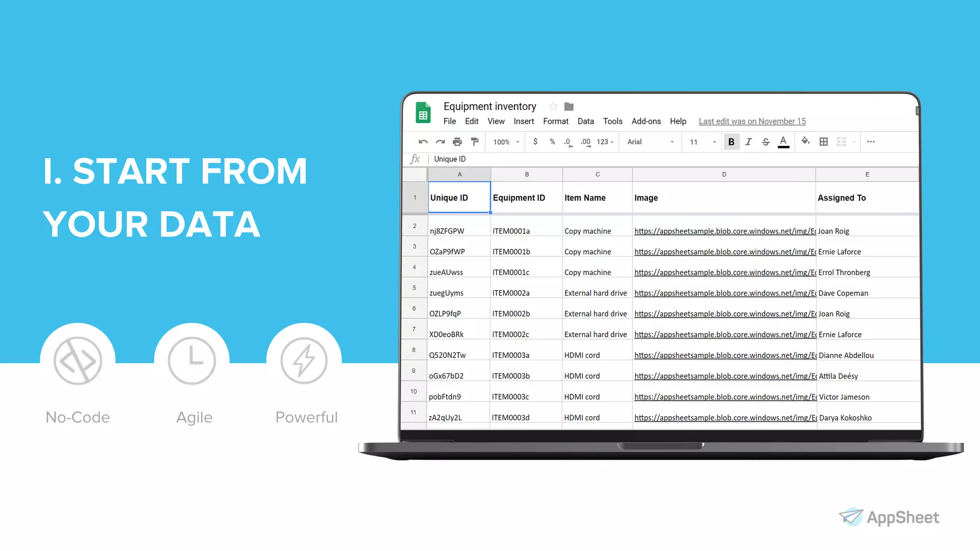Select the Item Name header cell
This screenshot has height=551, width=980.
click(597, 198)
